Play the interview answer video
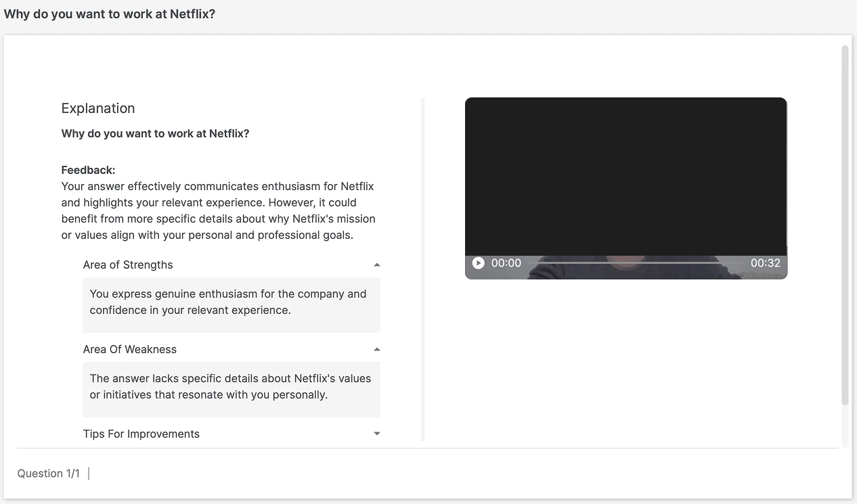This screenshot has height=504, width=857. (478, 263)
